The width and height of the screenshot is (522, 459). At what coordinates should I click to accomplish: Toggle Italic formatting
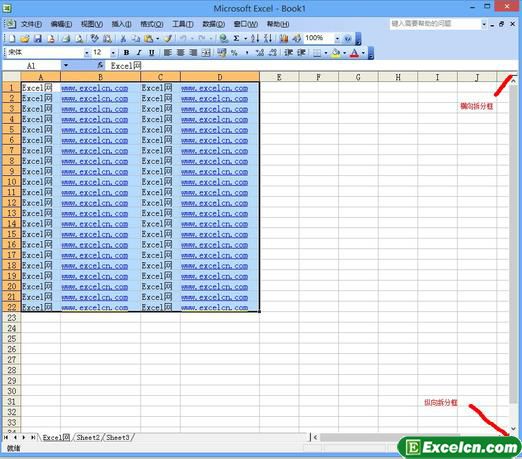(139, 53)
